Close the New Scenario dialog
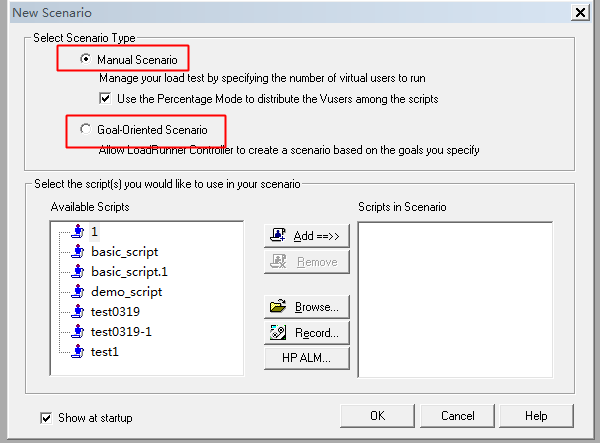The width and height of the screenshot is (600, 443). 580,13
